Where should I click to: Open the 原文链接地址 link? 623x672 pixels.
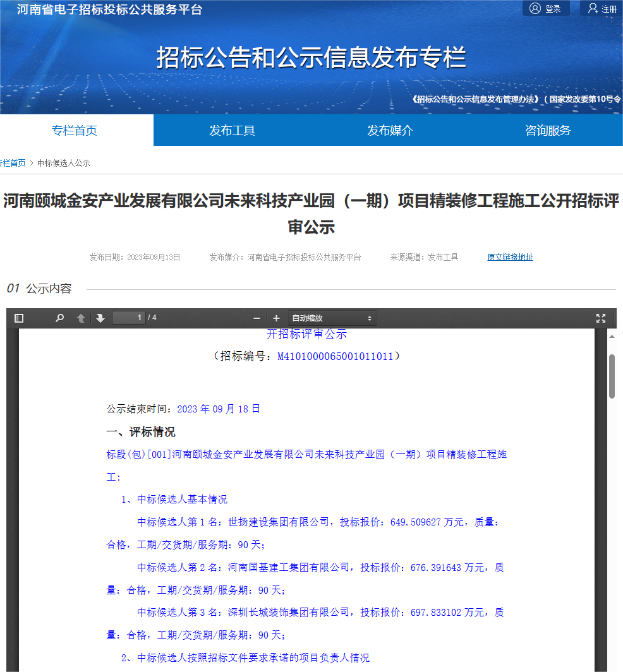(x=510, y=257)
